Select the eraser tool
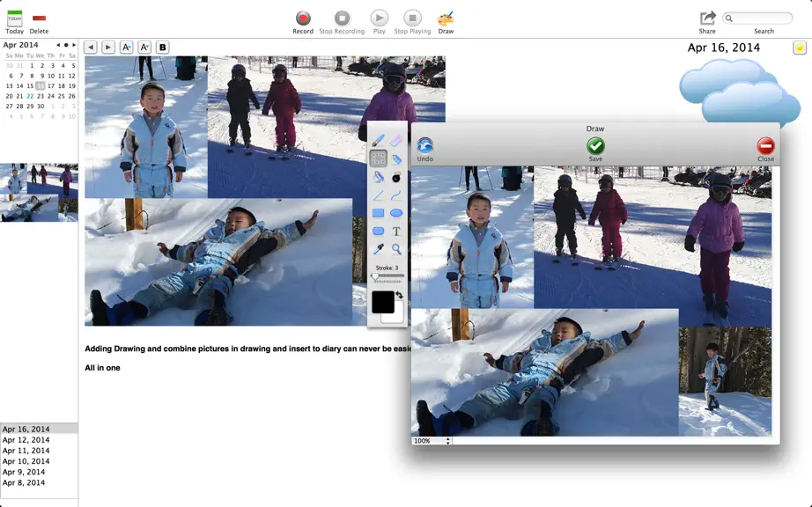This screenshot has height=507, width=812. pos(396,141)
